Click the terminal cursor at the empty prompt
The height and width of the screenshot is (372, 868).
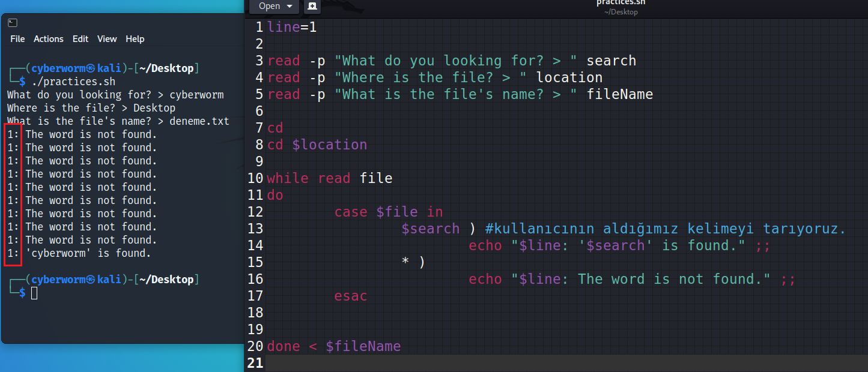tap(34, 293)
